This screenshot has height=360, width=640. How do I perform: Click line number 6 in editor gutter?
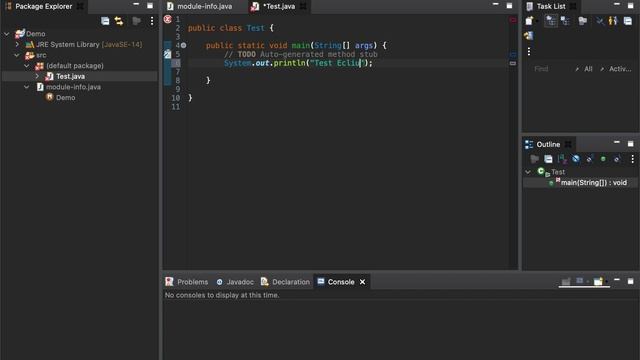176,63
